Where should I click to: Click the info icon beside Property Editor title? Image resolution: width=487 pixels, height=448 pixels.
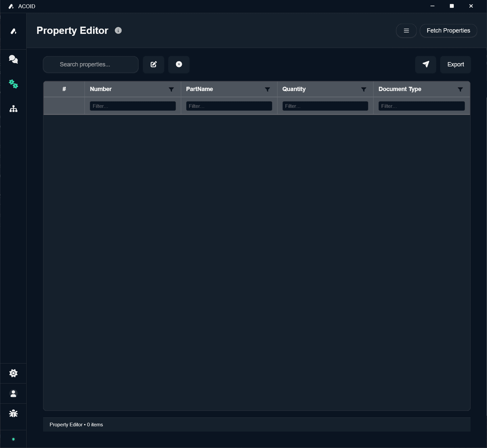pos(118,30)
